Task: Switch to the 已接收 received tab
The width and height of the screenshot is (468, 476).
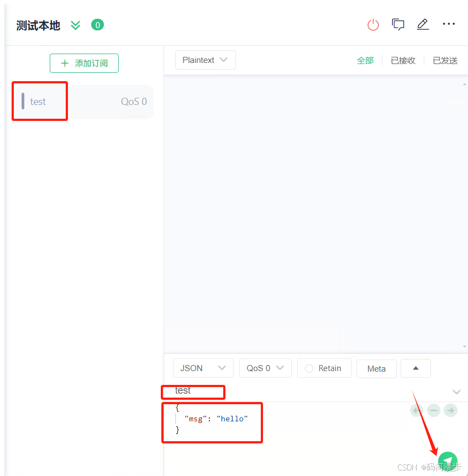Action: (x=403, y=60)
